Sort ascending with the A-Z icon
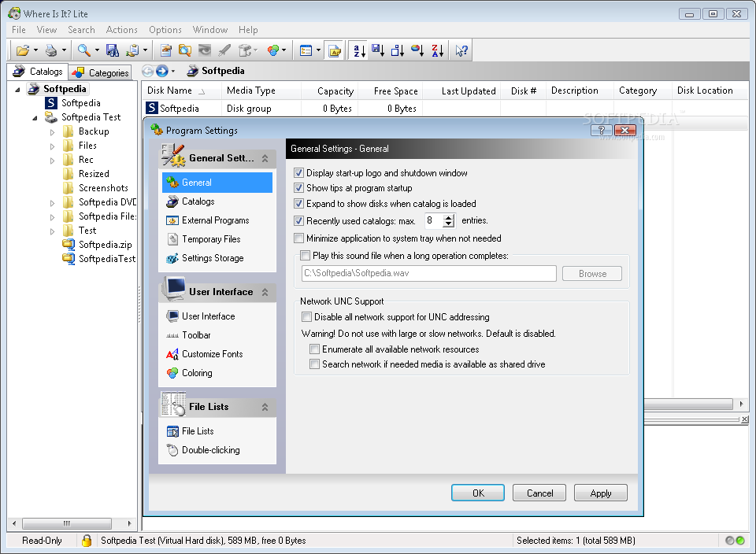 [x=359, y=50]
